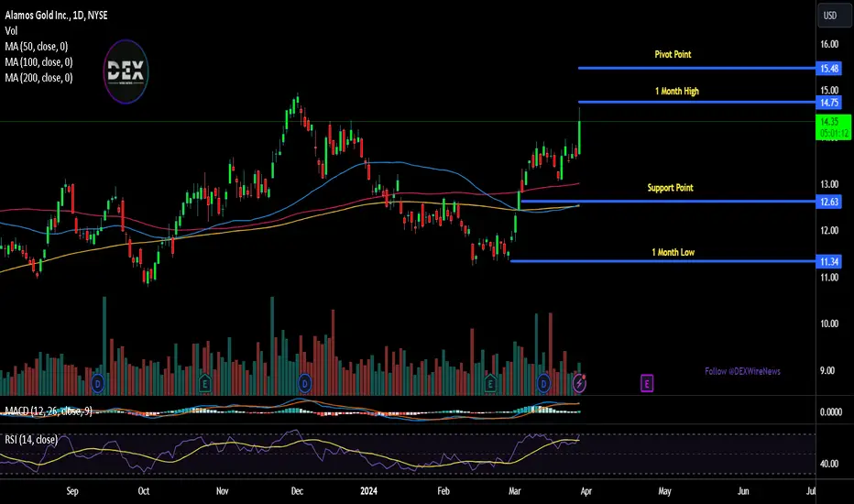Click the 12.63 support price label
Image resolution: width=854 pixels, height=504 pixels.
tap(829, 202)
